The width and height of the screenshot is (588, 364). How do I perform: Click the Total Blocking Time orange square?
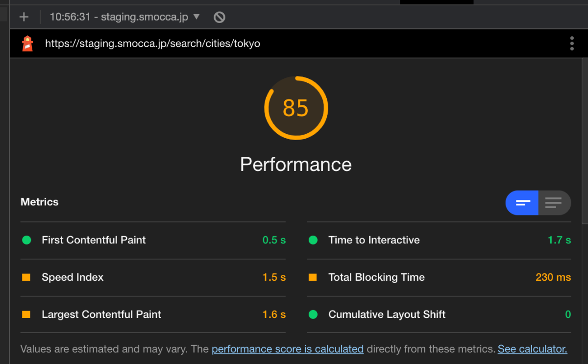tap(313, 277)
